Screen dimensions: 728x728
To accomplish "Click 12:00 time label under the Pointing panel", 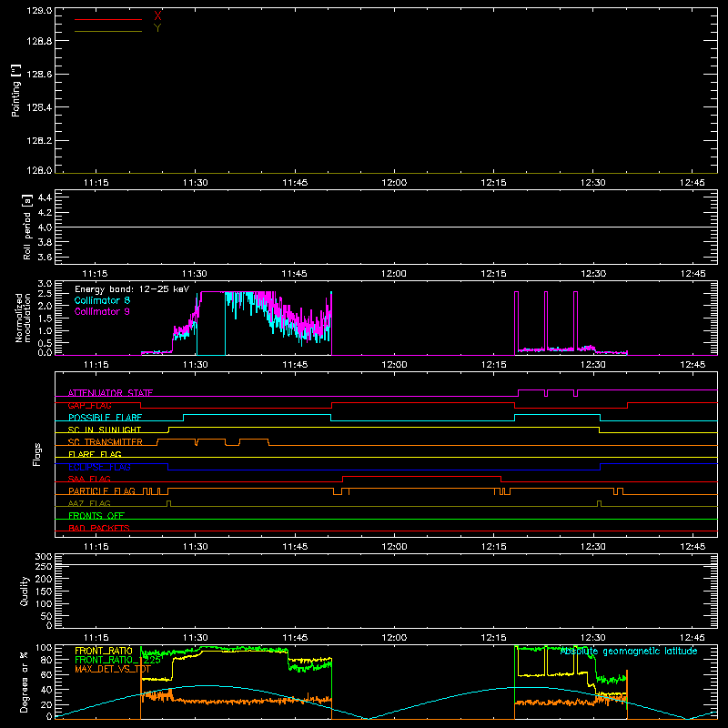I will coord(394,183).
